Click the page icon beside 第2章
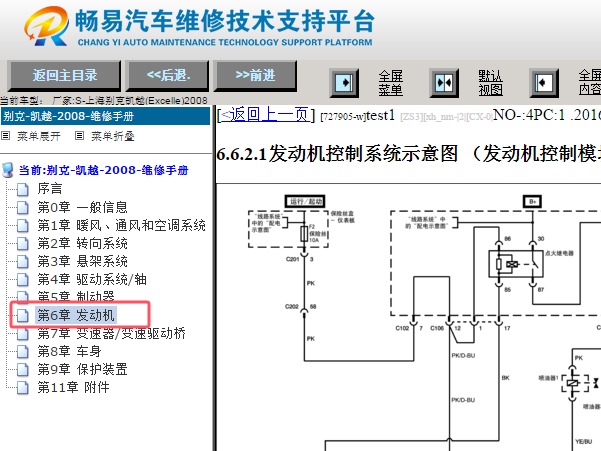The width and height of the screenshot is (601, 451). 23,243
